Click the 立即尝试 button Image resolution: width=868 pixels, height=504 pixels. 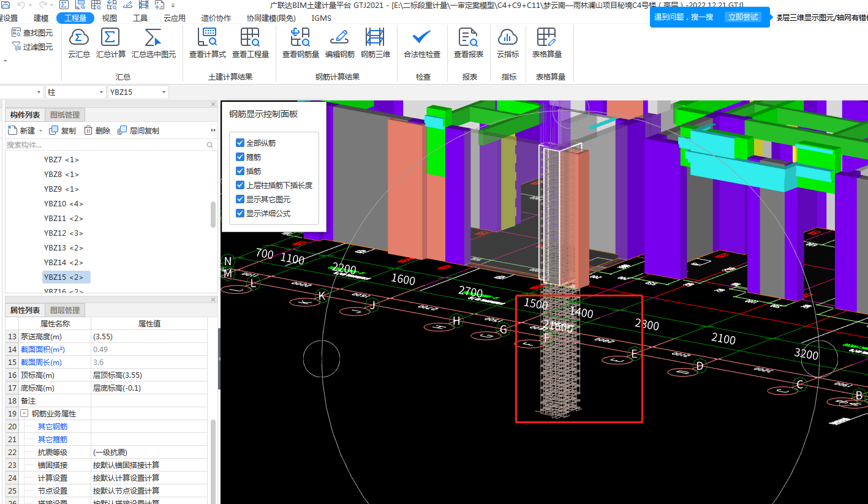(x=742, y=17)
